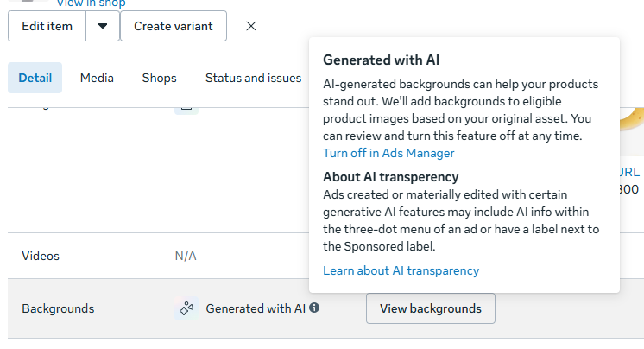
Task: Click the View in shop link
Action: (91, 3)
